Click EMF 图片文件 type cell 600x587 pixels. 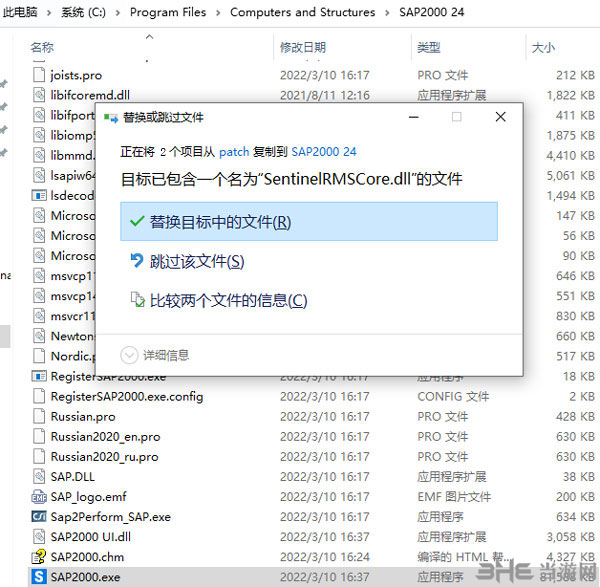454,497
